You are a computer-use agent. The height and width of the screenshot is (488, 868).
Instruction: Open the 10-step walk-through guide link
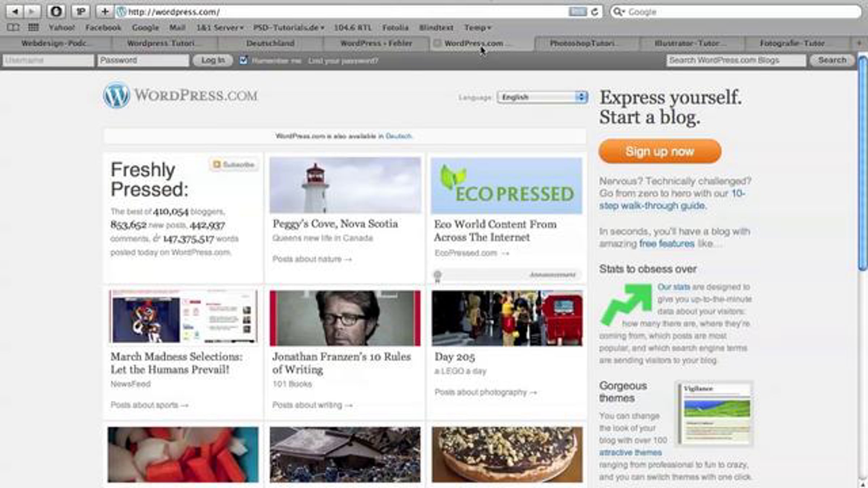(672, 200)
